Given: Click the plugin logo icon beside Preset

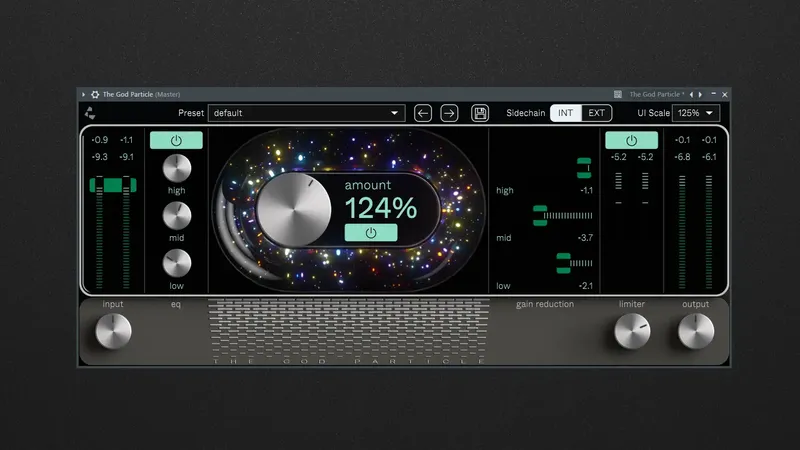Looking at the screenshot, I should point(90,113).
